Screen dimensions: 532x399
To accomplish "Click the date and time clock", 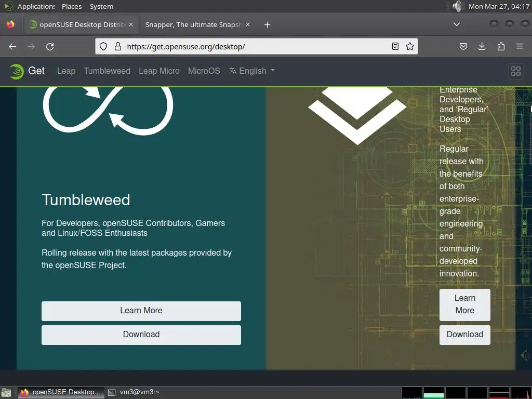I will click(499, 6).
